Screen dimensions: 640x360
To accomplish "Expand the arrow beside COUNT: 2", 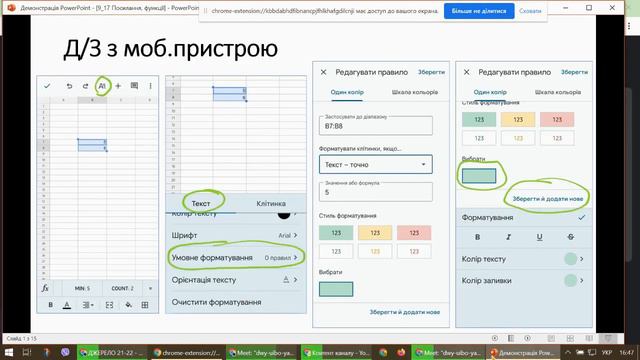I will [x=150, y=288].
